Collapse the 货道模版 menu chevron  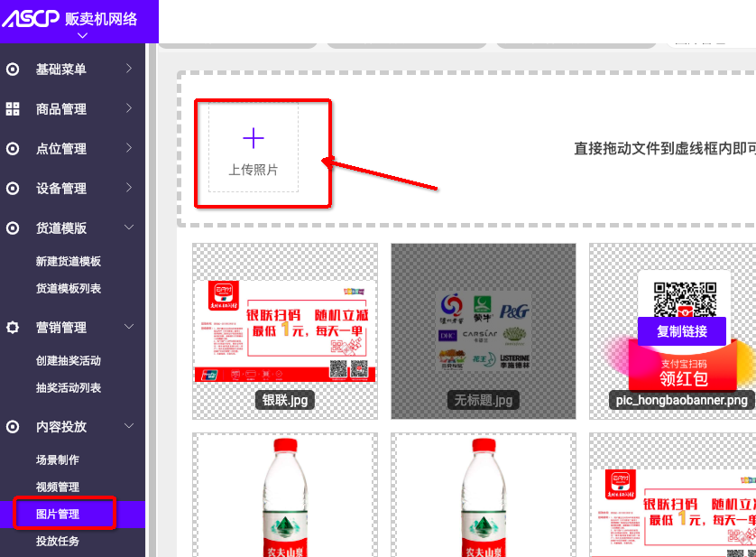pos(129,227)
